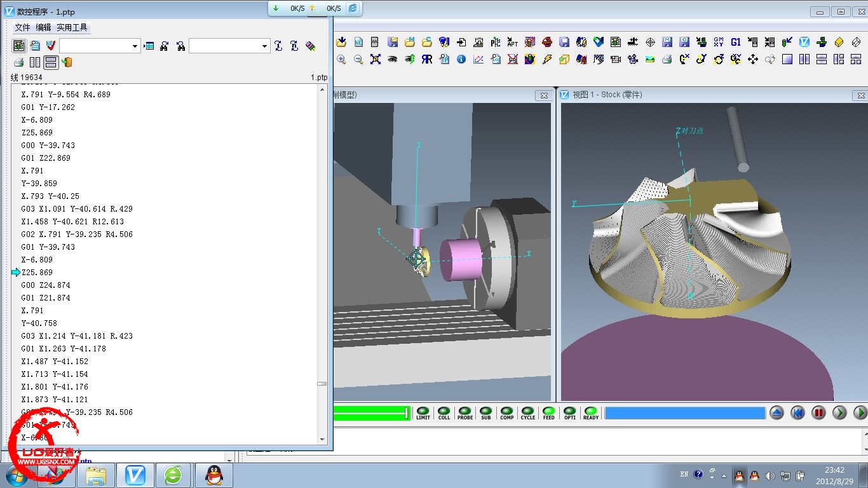This screenshot has width=868, height=488.
Task: Adjust the green animation speed slider
Action: click(371, 413)
